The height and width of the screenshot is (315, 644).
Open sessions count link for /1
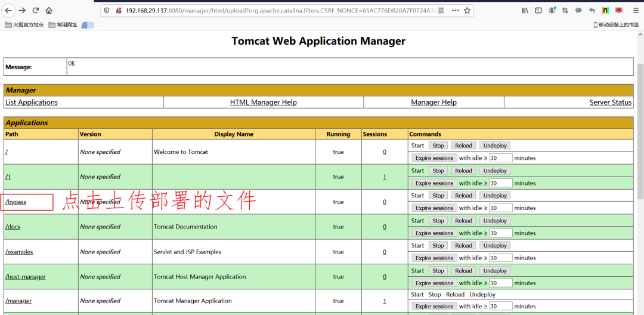point(385,177)
